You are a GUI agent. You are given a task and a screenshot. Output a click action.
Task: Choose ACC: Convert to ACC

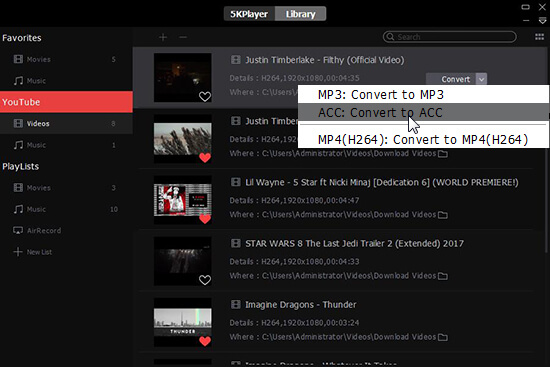[423, 113]
